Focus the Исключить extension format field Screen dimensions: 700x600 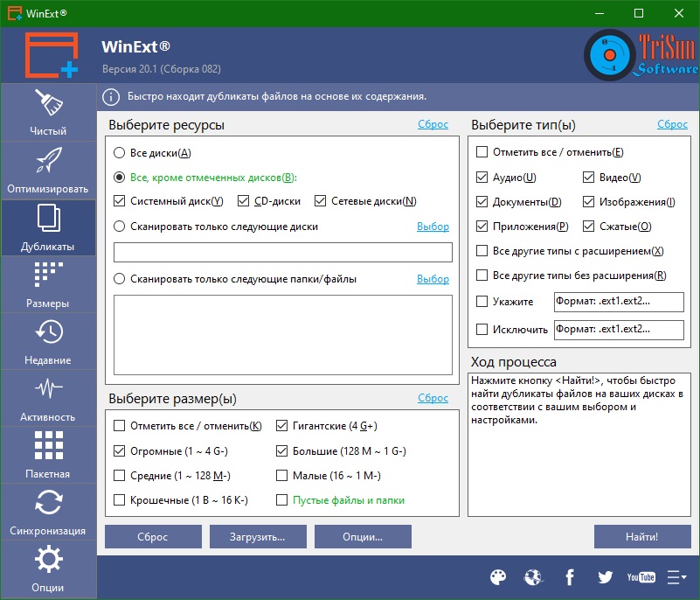point(619,330)
